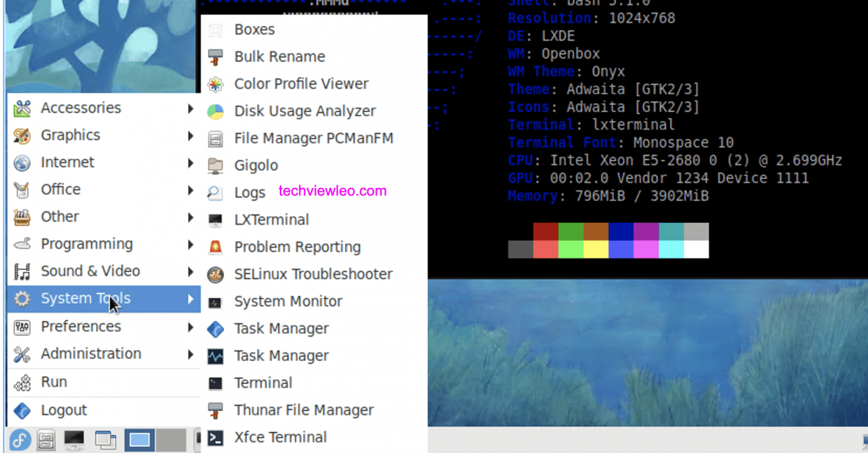Expand the Graphics submenu arrow
Viewport: 868px width, 453px height.
coord(190,135)
